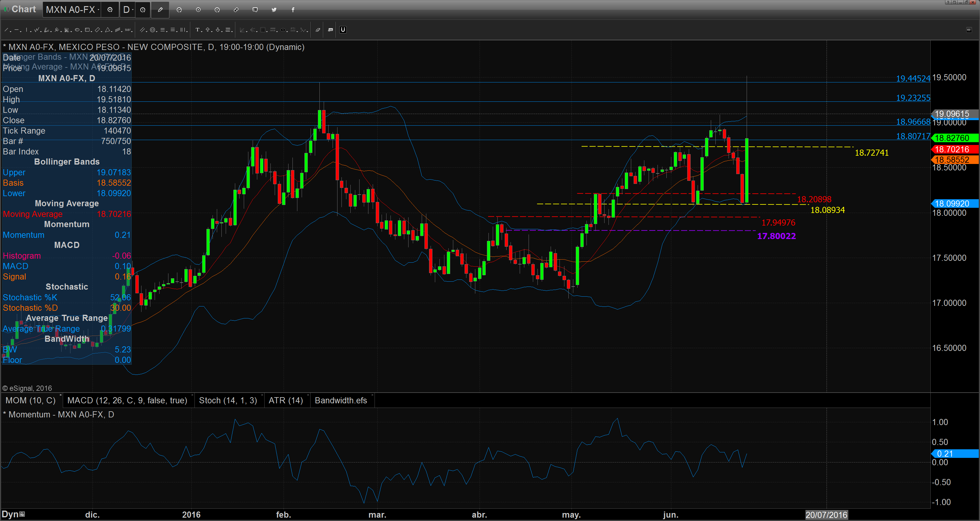Open the callout comments tool
This screenshot has height=521, width=980.
click(x=331, y=30)
